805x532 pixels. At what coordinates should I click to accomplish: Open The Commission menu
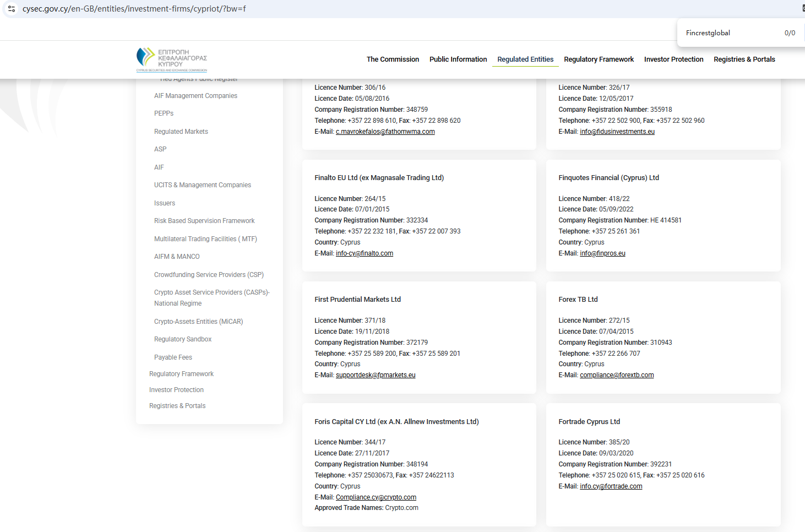pyautogui.click(x=393, y=59)
